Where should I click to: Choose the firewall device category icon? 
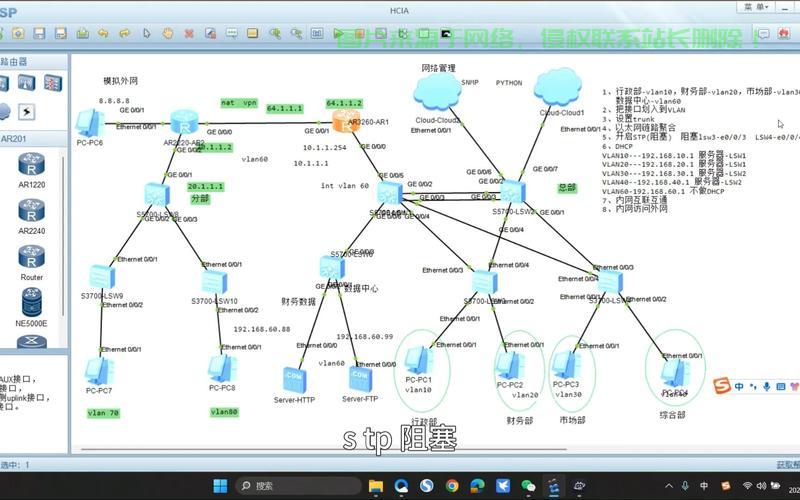point(53,83)
